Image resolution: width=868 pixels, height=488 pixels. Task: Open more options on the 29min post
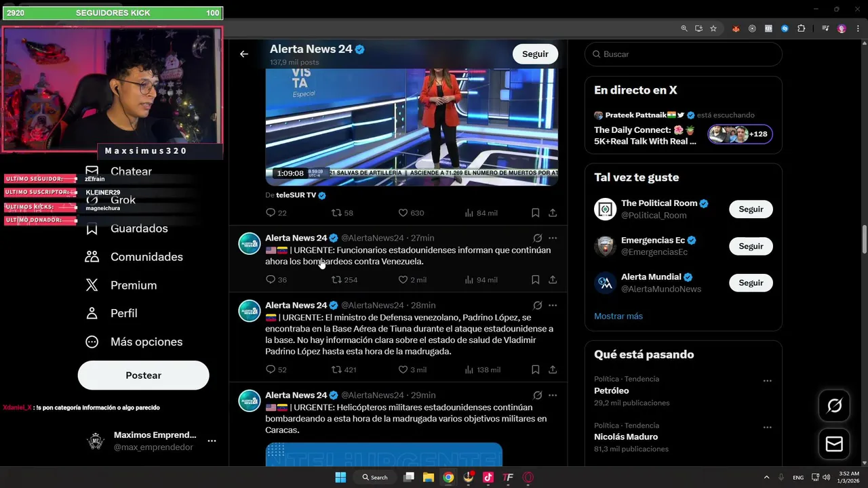coord(553,395)
